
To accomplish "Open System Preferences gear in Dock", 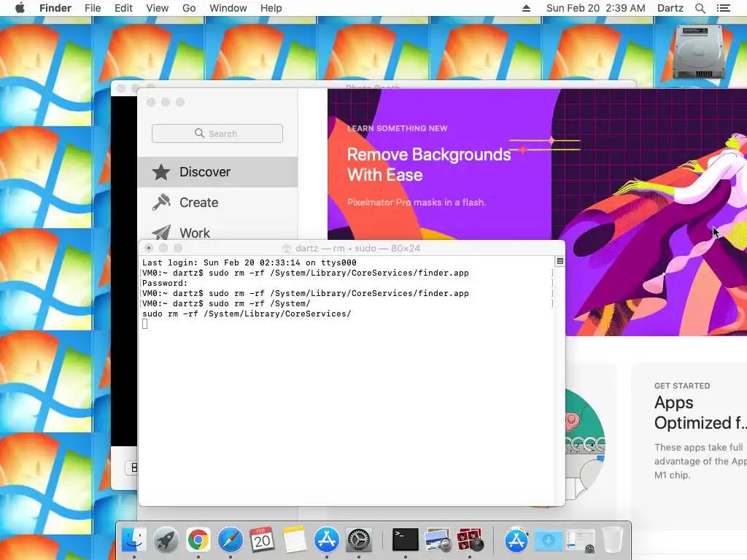I will 359,540.
